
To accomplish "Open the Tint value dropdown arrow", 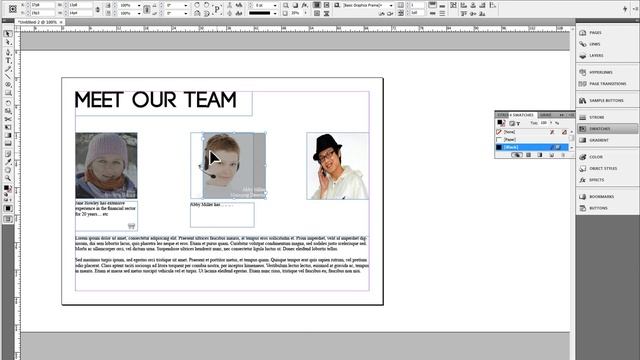I will tap(551, 122).
